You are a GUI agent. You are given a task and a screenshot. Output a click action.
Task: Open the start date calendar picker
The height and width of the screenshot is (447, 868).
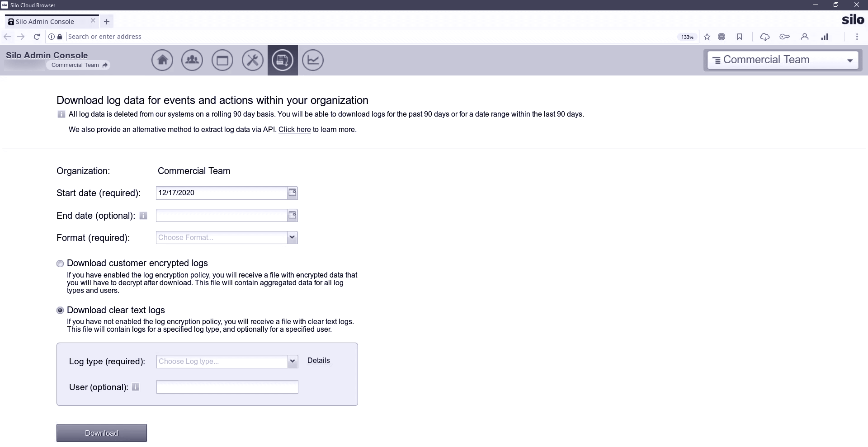click(x=292, y=193)
